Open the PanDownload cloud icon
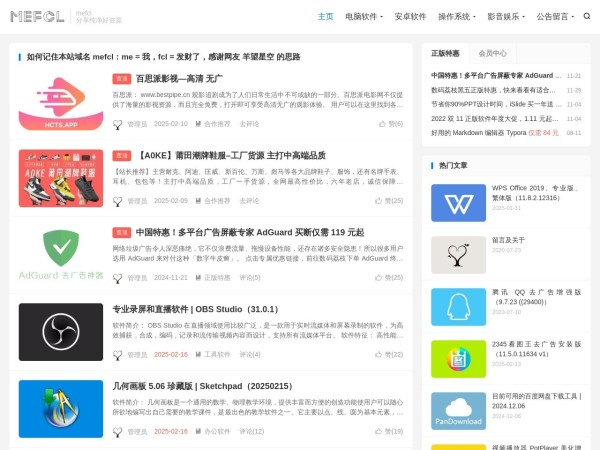 (458, 409)
